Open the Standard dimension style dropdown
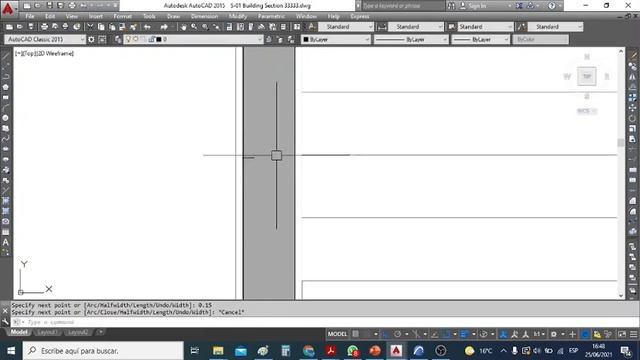Image resolution: width=640 pixels, height=360 pixels. [x=416, y=27]
